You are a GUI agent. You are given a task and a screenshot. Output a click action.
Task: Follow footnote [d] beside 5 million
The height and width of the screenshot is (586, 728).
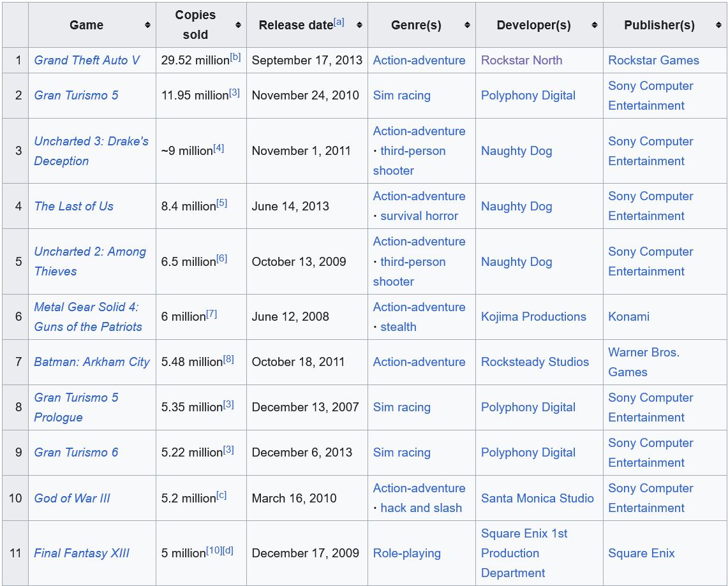click(x=228, y=550)
